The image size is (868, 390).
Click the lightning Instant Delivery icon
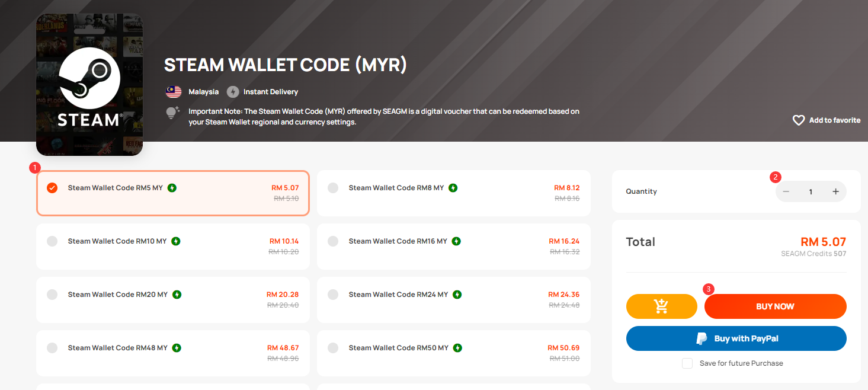click(x=233, y=92)
